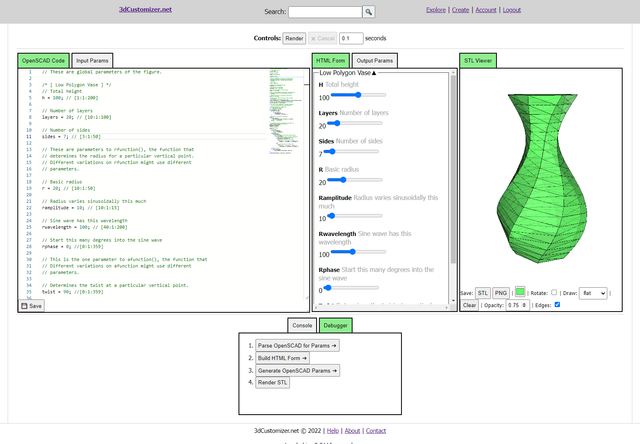Click code line 'twist = 90'

click(73, 292)
